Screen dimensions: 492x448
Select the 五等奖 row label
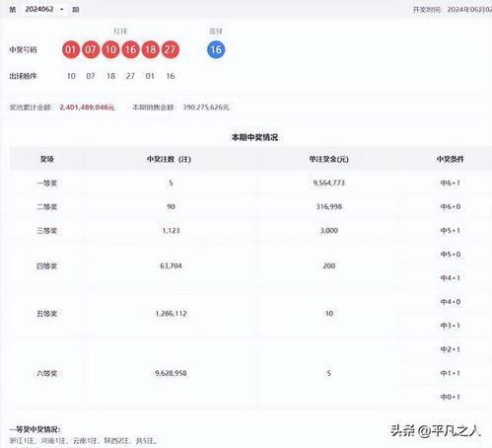[47, 314]
